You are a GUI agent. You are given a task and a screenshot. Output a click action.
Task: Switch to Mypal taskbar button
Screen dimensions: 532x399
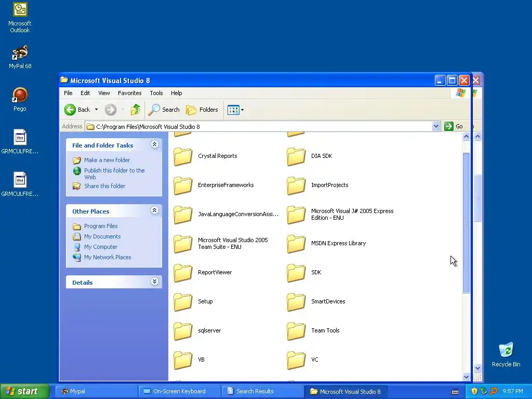(x=97, y=391)
